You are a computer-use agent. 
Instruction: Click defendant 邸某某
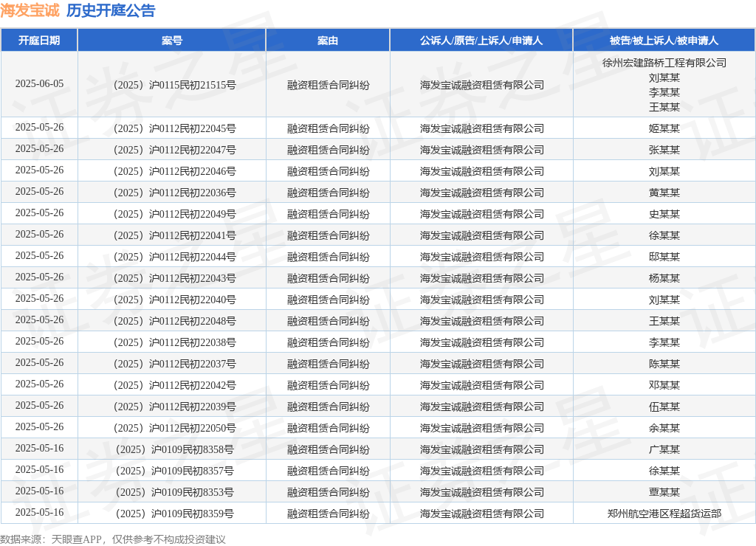click(664, 257)
